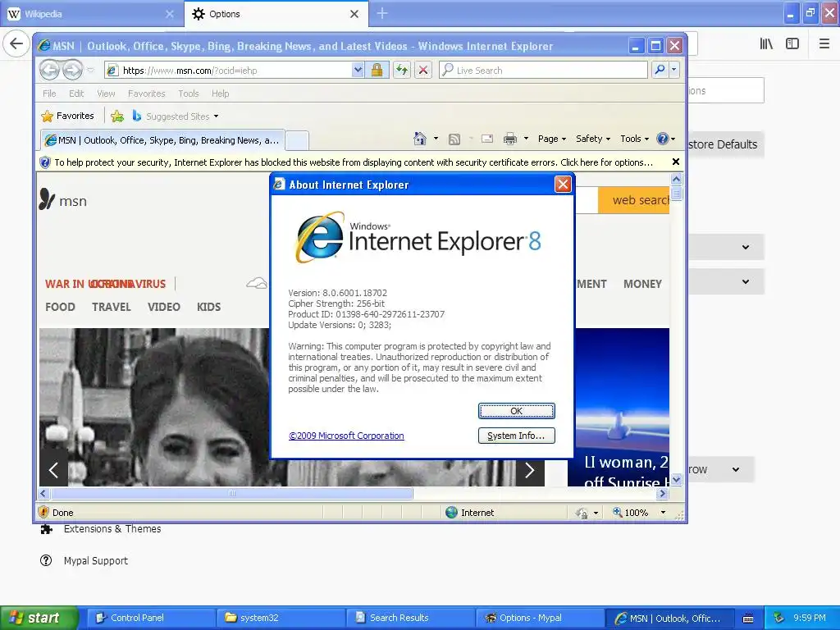
Task: Open the View menu in IE
Action: pyautogui.click(x=106, y=94)
